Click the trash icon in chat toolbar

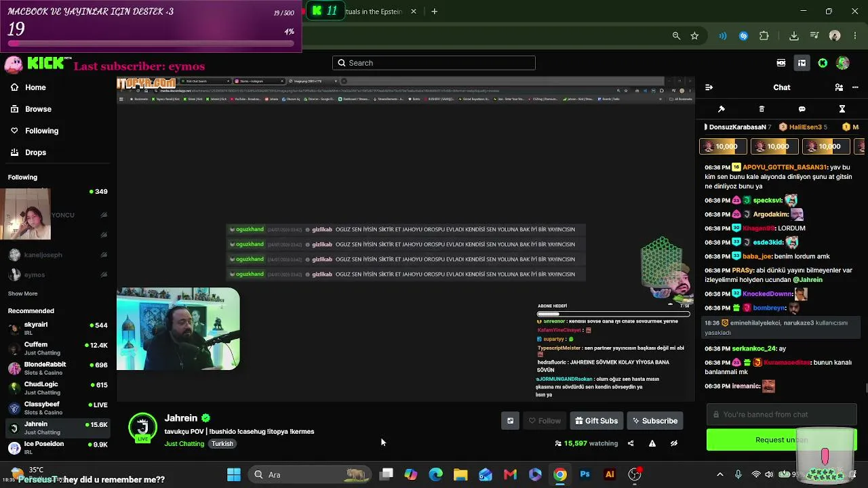tap(762, 109)
